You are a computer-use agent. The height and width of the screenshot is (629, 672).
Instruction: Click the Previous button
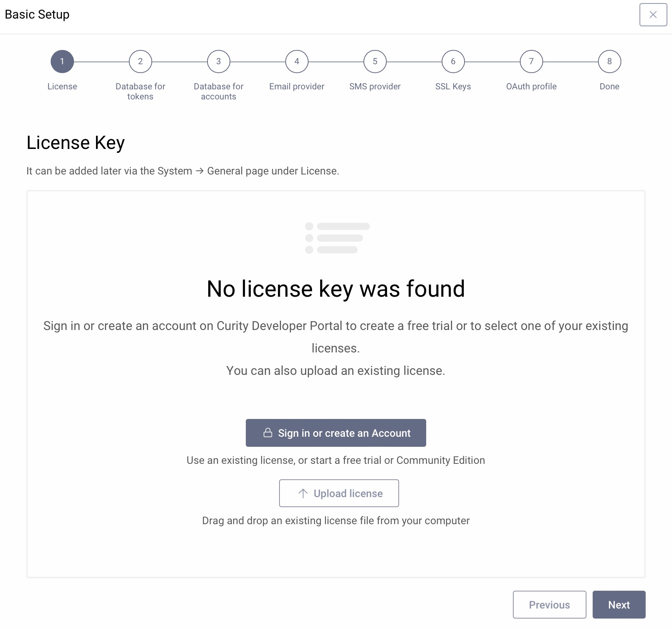coord(549,605)
